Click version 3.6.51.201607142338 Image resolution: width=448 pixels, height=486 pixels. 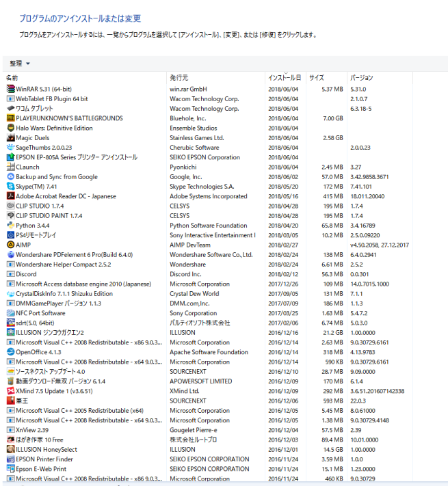(378, 391)
